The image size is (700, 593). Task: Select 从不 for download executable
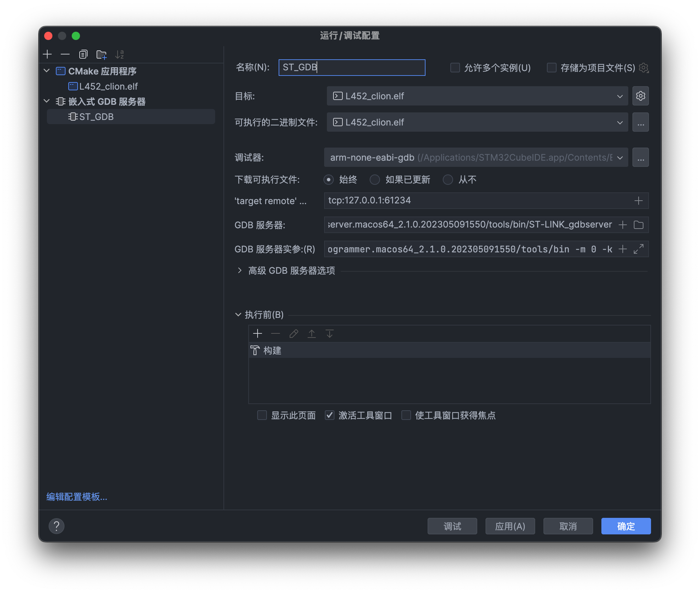448,180
